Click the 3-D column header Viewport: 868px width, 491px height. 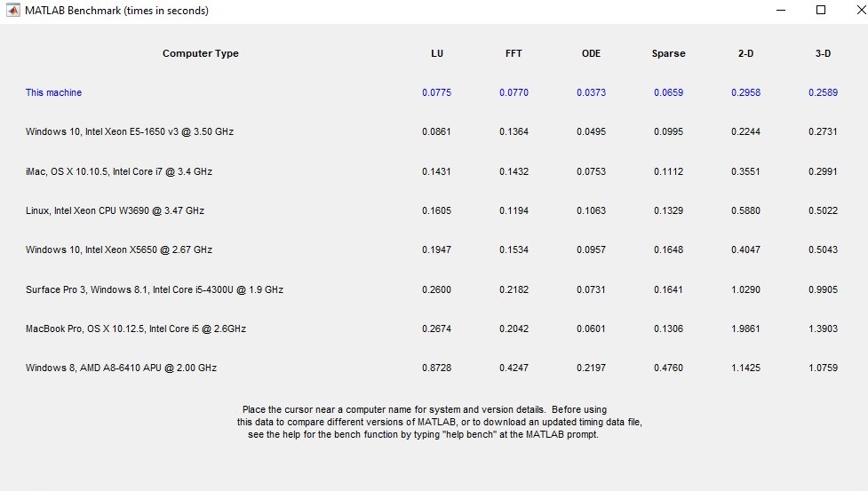823,53
